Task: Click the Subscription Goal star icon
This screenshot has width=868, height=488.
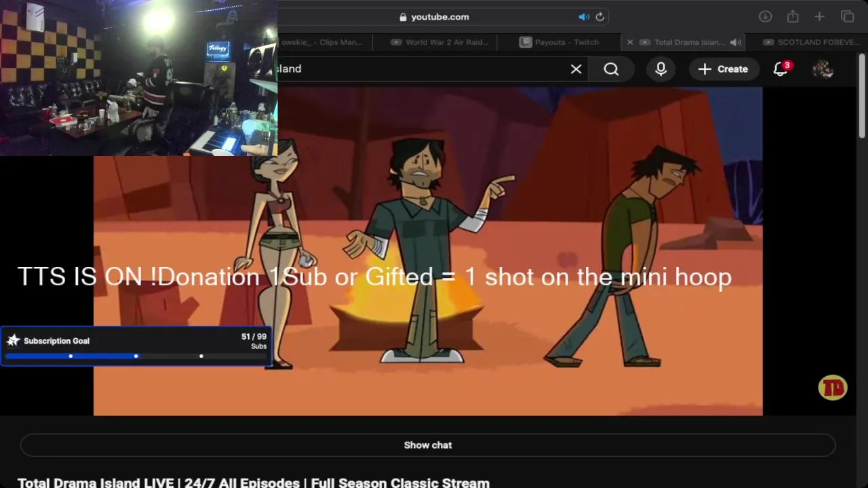Action: [x=13, y=341]
